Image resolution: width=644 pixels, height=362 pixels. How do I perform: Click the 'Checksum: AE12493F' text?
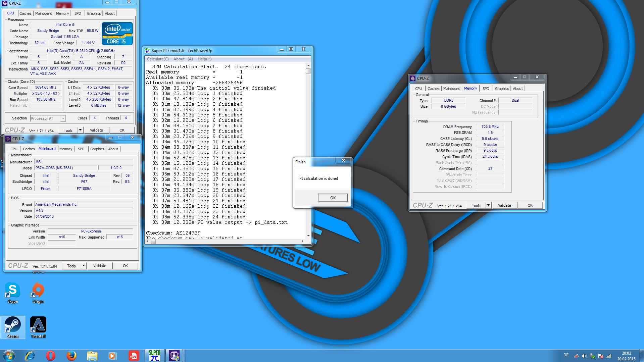(x=173, y=233)
